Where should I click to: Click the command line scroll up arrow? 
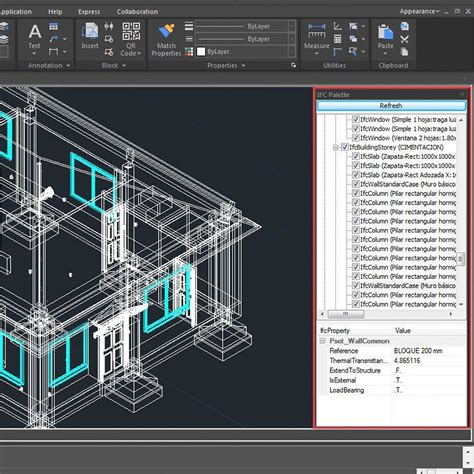[x=468, y=452]
